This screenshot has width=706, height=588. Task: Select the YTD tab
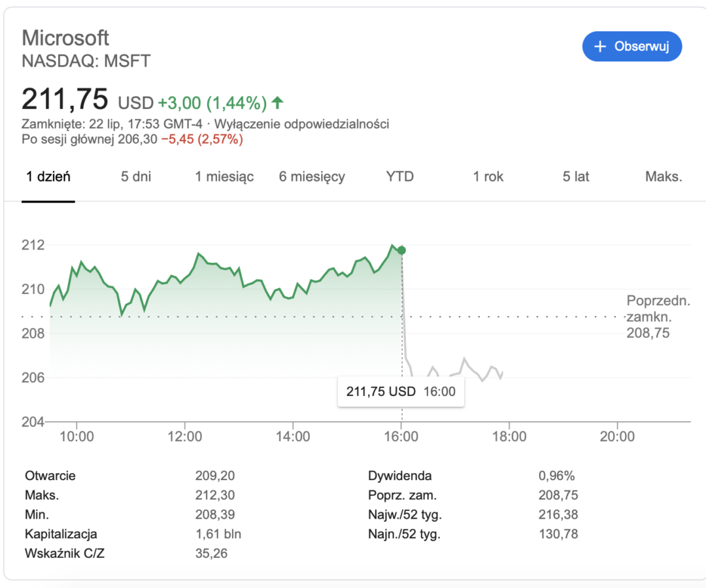400,176
